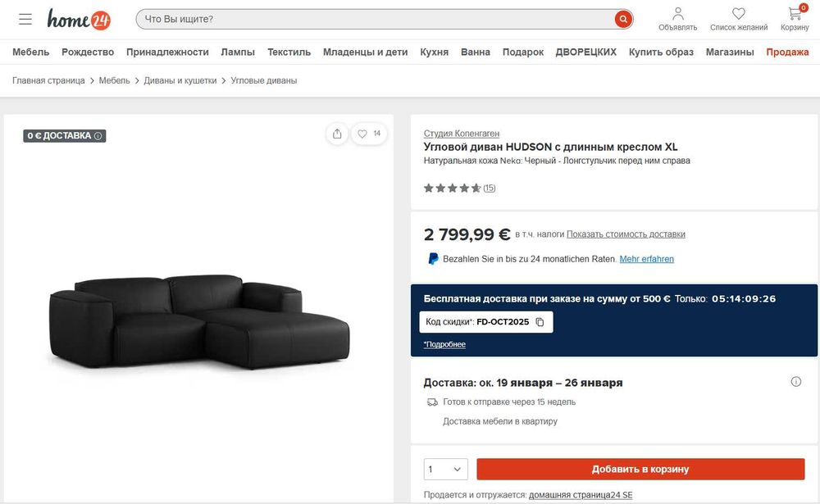Click the Добавить в корзину button
Viewport: 820px width, 504px height.
click(640, 470)
